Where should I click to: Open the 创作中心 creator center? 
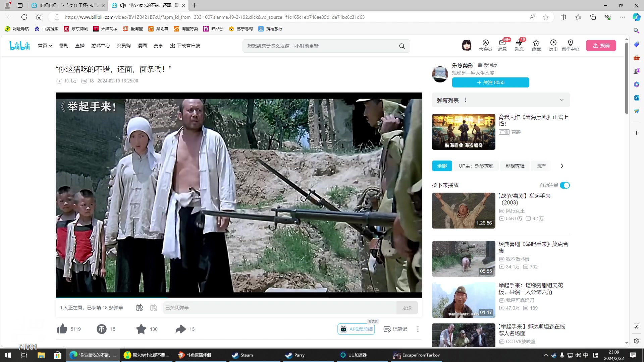click(570, 45)
